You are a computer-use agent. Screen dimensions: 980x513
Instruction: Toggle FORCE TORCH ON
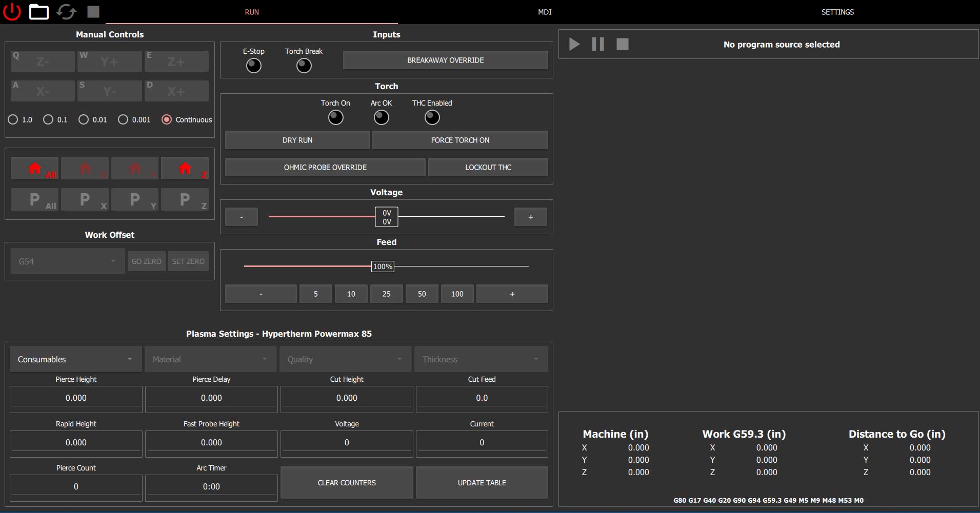click(460, 140)
